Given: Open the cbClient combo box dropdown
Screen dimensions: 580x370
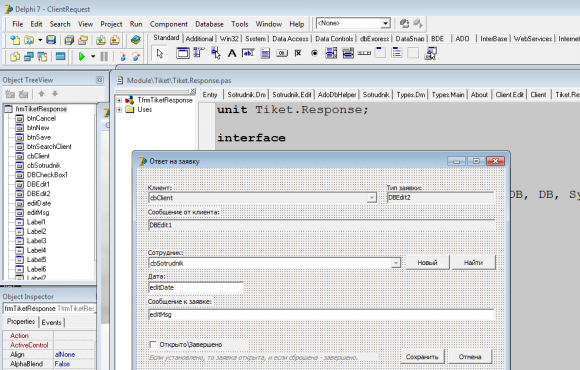Looking at the screenshot, I should pos(371,198).
